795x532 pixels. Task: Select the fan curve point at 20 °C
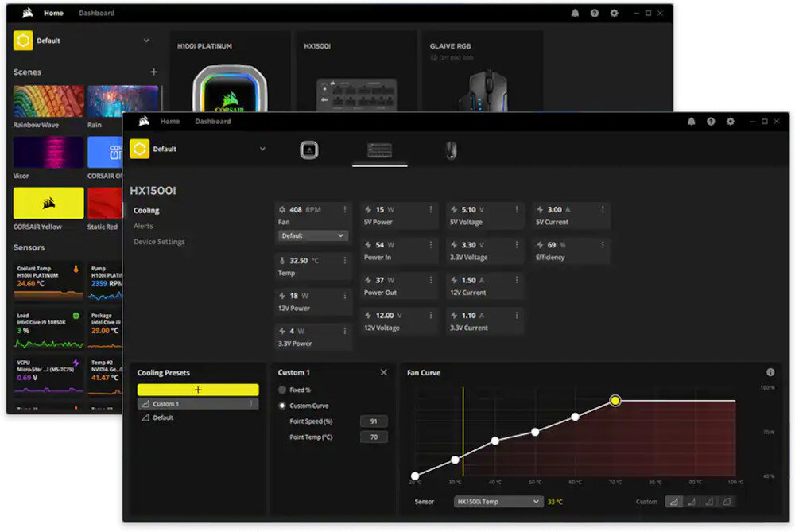pos(415,476)
